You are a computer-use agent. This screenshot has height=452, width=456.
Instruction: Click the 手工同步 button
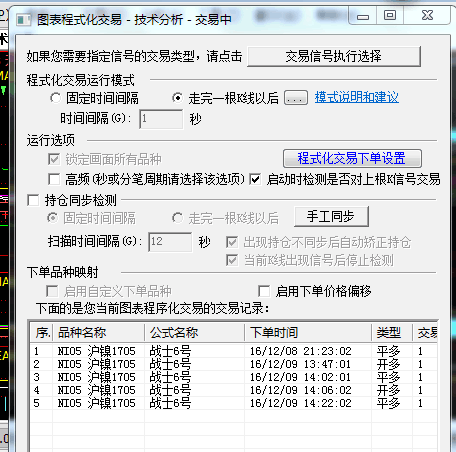[x=331, y=216]
